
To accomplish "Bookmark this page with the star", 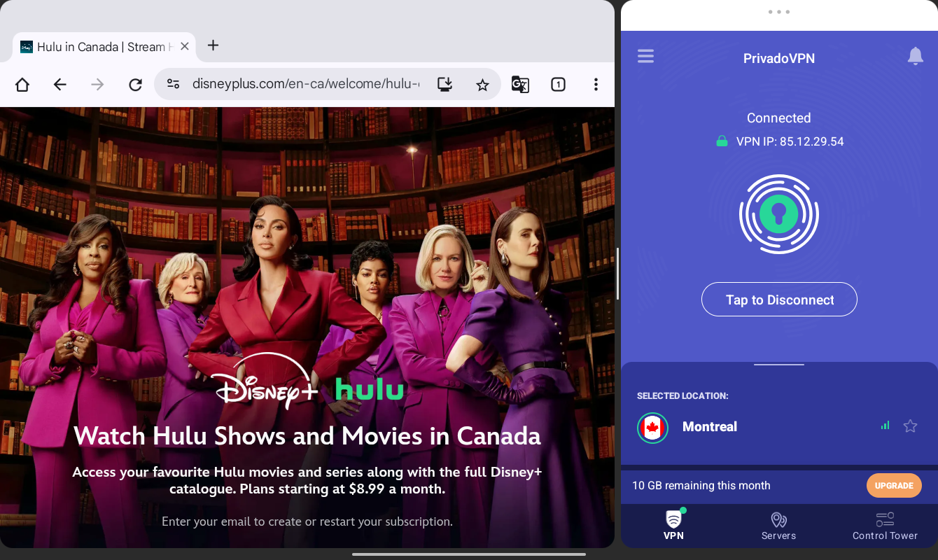I will pos(482,85).
